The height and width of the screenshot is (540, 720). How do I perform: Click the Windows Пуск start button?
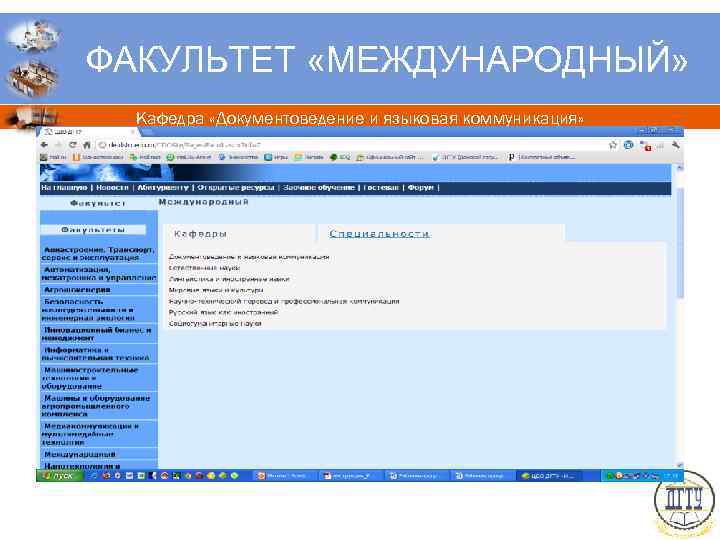60,476
